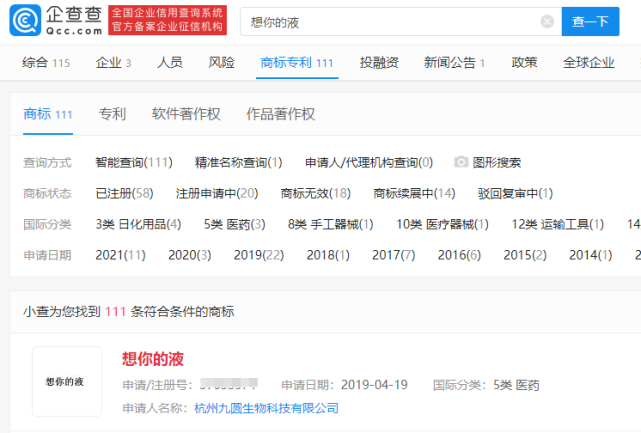This screenshot has height=433, width=641.
Task: Switch to the 专利 sub-tab
Action: [x=112, y=114]
